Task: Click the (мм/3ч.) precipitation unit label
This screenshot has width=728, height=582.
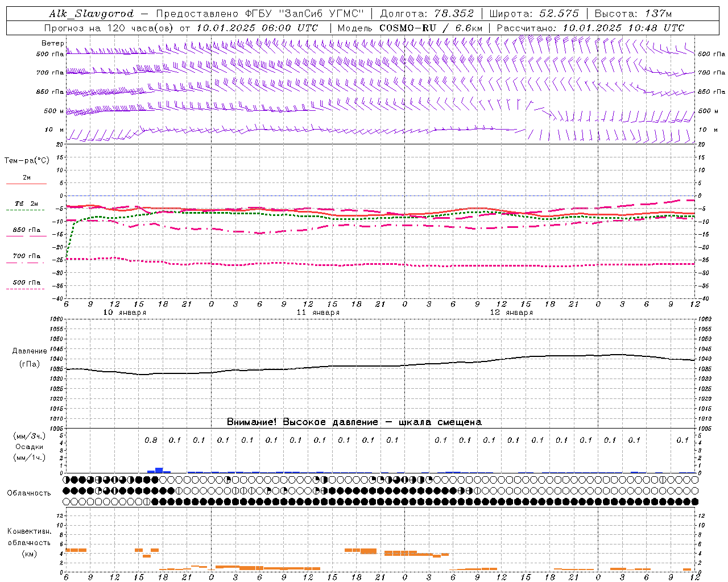Action: click(29, 436)
